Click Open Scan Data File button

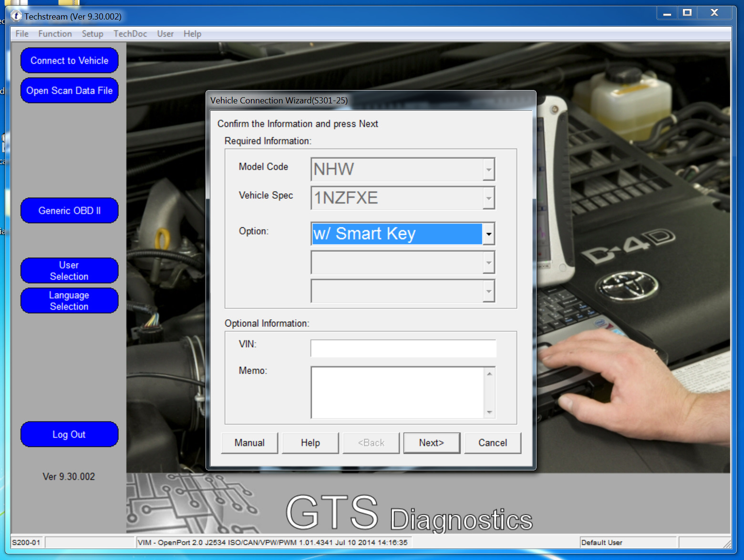tap(70, 91)
